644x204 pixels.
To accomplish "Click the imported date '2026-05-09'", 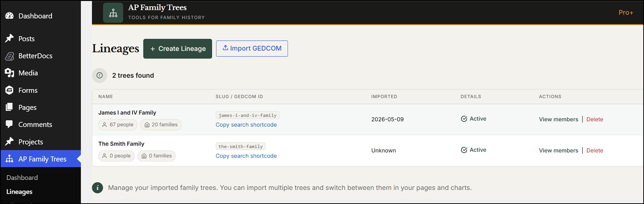I will pos(387,119).
